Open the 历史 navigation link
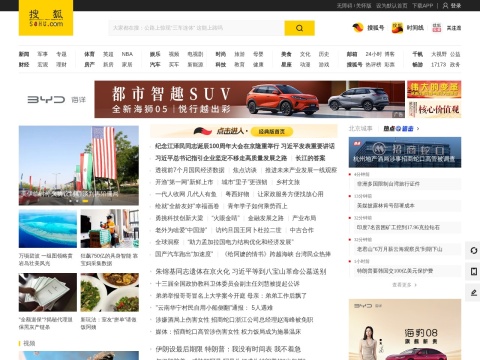 (x=324, y=54)
